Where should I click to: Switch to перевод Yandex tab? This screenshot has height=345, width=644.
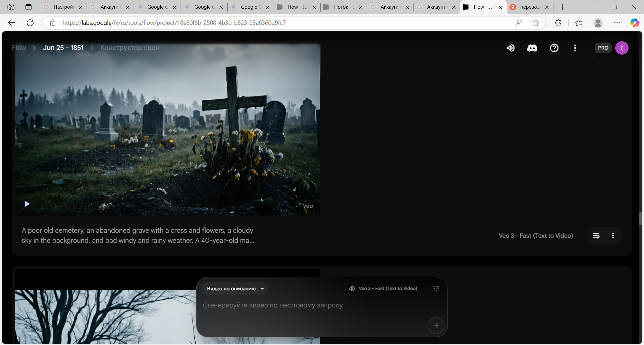[530, 7]
